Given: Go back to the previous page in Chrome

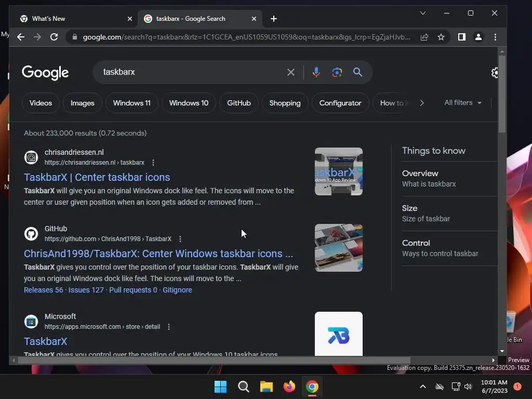Looking at the screenshot, I should [x=21, y=37].
